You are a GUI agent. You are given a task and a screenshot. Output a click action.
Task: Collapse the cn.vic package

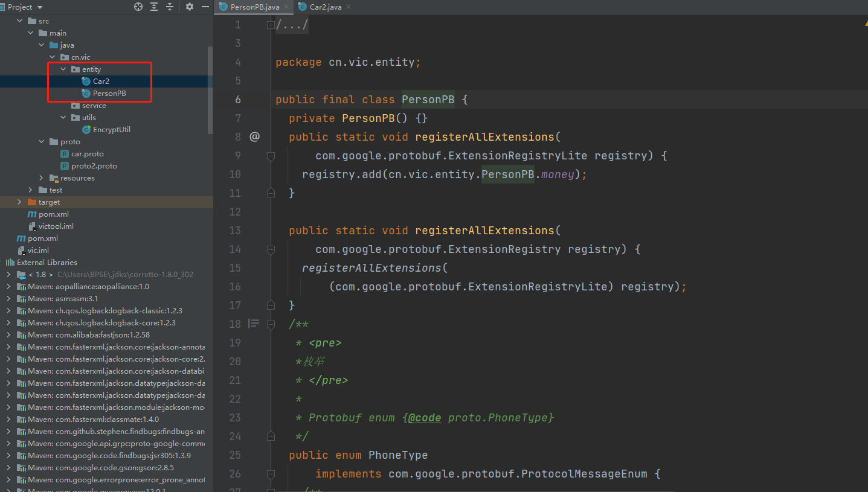pyautogui.click(x=53, y=57)
